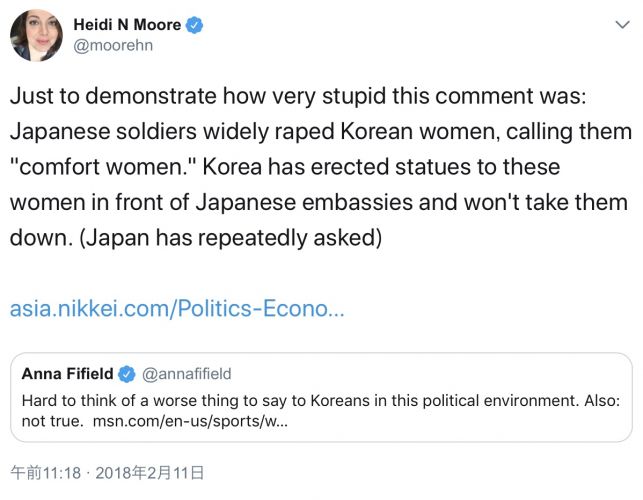
Task: Open the @annafifield handle
Action: [187, 374]
